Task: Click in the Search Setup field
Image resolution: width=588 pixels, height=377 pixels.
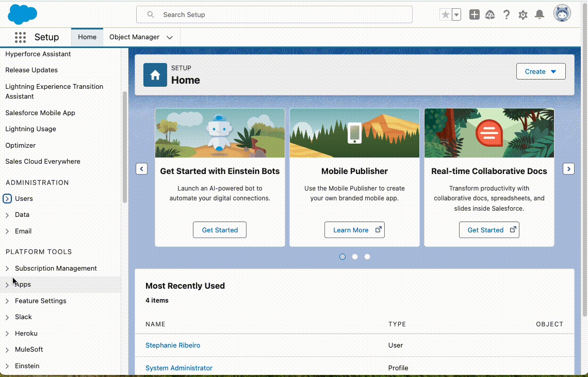Action: point(274,15)
